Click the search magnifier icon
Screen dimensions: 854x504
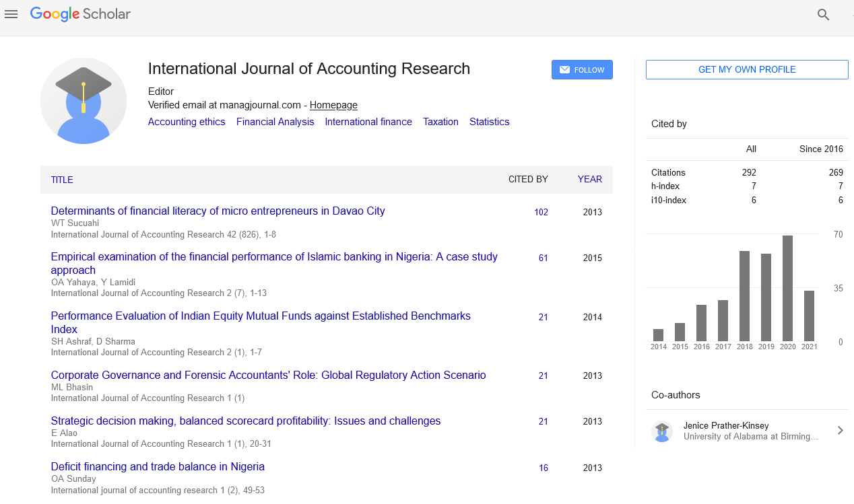(823, 15)
